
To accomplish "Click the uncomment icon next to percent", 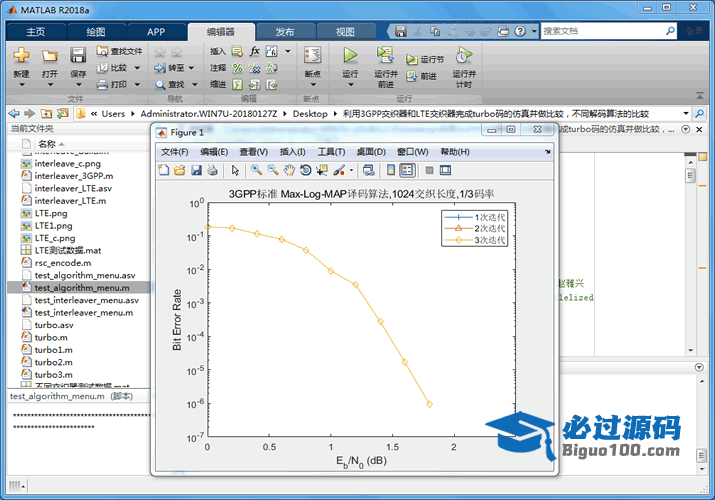I will click(x=254, y=68).
